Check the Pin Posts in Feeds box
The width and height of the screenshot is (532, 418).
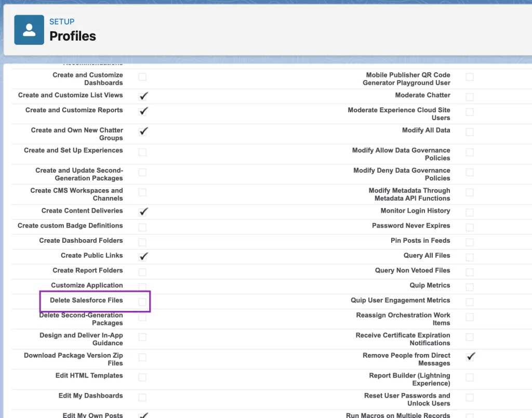[x=470, y=242]
